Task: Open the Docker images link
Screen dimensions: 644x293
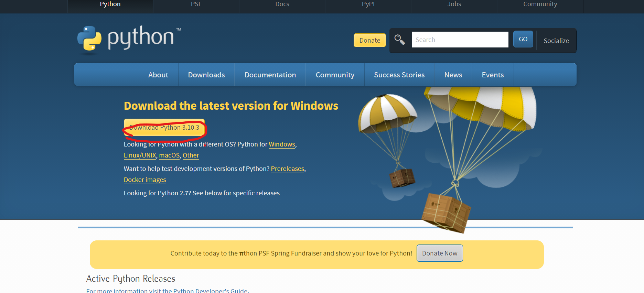Action: 145,180
